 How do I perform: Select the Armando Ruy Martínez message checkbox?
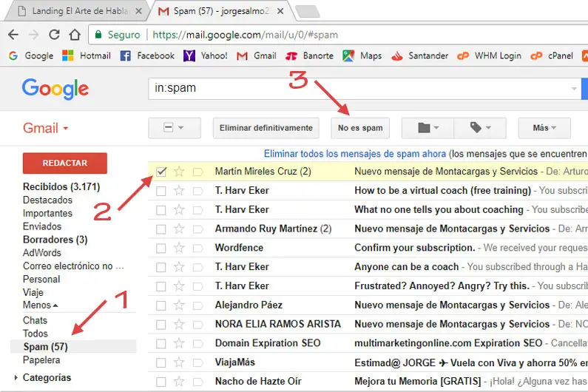click(161, 229)
